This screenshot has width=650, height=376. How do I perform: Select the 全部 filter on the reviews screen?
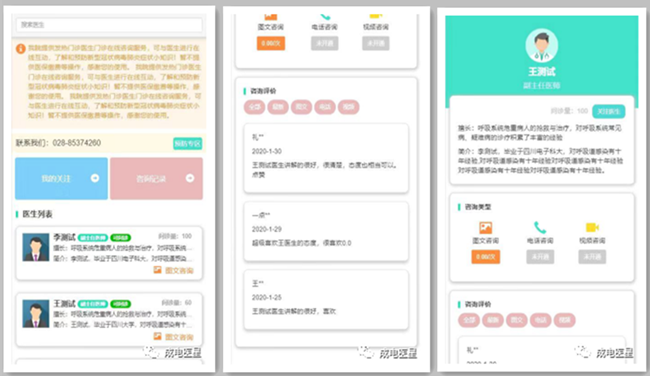coord(254,107)
